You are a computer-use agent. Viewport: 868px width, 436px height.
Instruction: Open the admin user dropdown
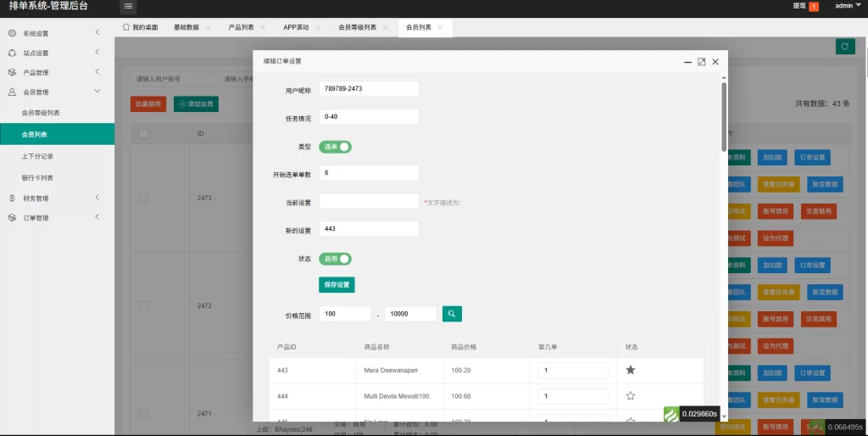click(847, 6)
